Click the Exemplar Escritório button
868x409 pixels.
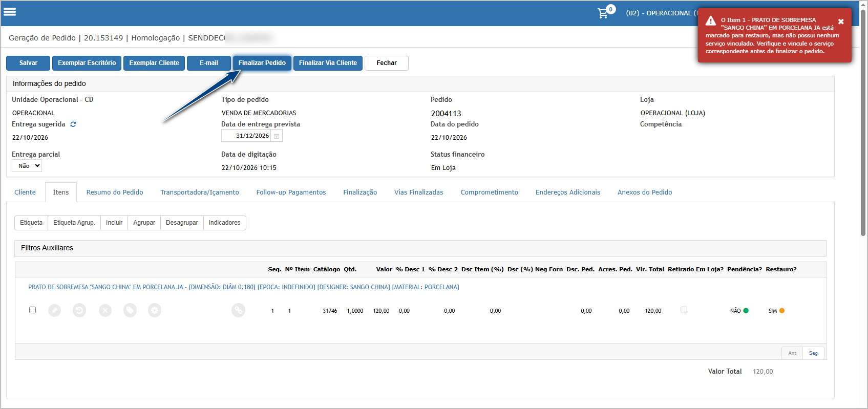pos(87,63)
